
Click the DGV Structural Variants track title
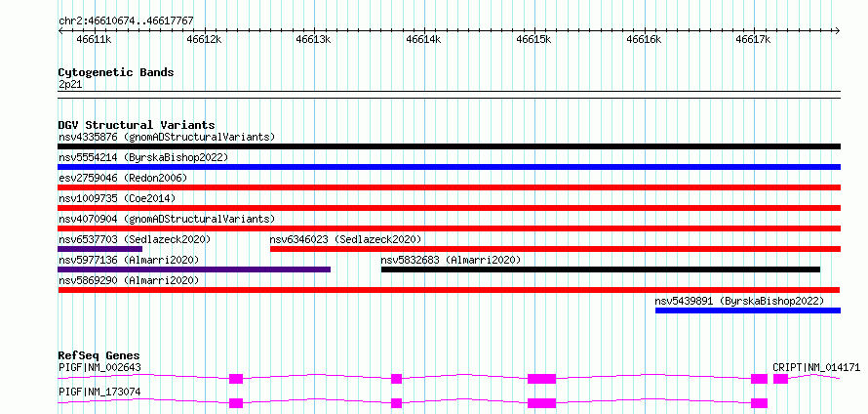click(137, 125)
